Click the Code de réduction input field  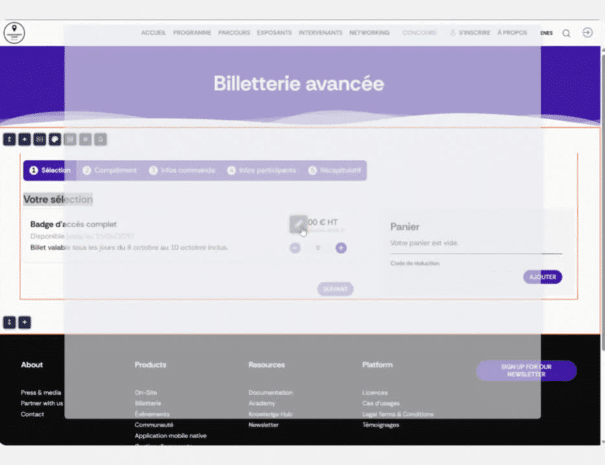(x=476, y=263)
